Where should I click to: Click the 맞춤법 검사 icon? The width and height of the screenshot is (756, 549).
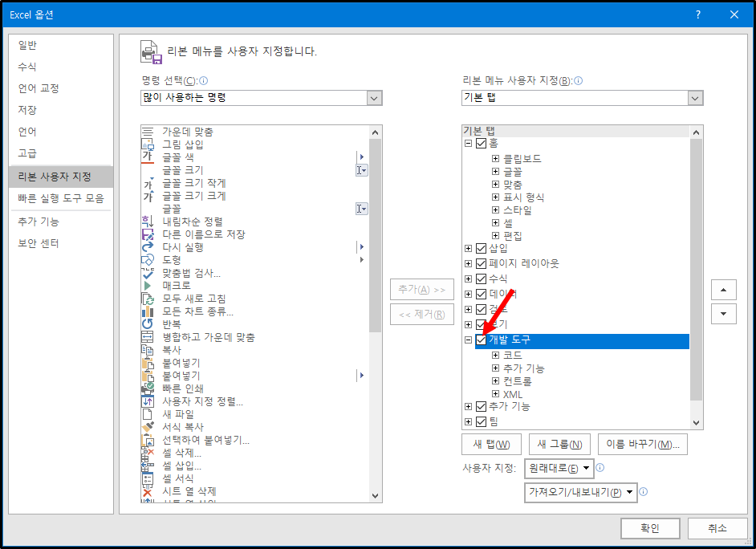tap(148, 273)
